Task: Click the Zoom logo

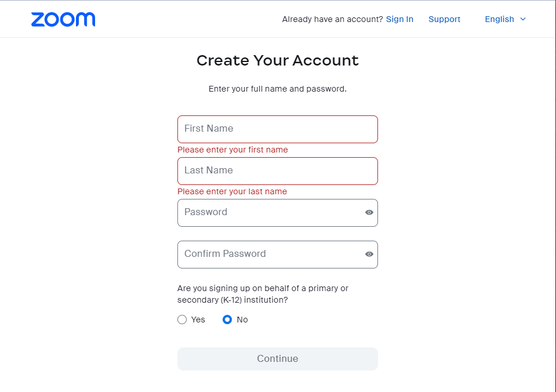Action: coord(63,19)
